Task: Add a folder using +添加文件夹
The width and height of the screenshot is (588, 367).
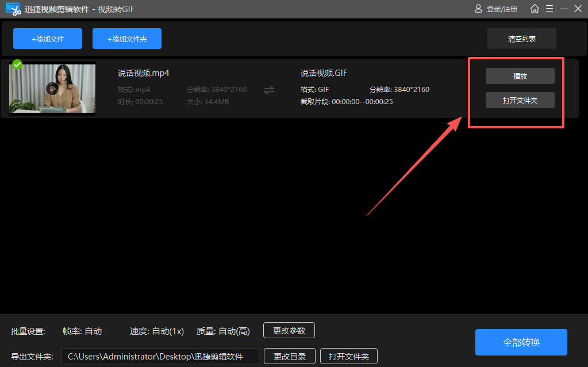Action: 126,38
